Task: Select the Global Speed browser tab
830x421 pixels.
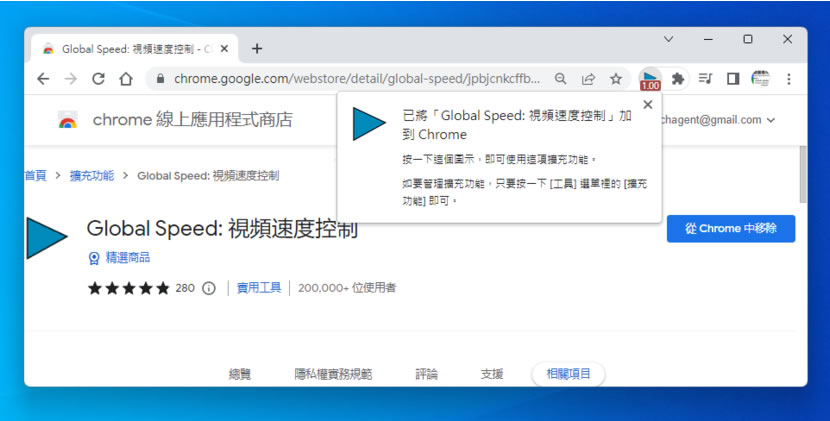Action: [135, 49]
